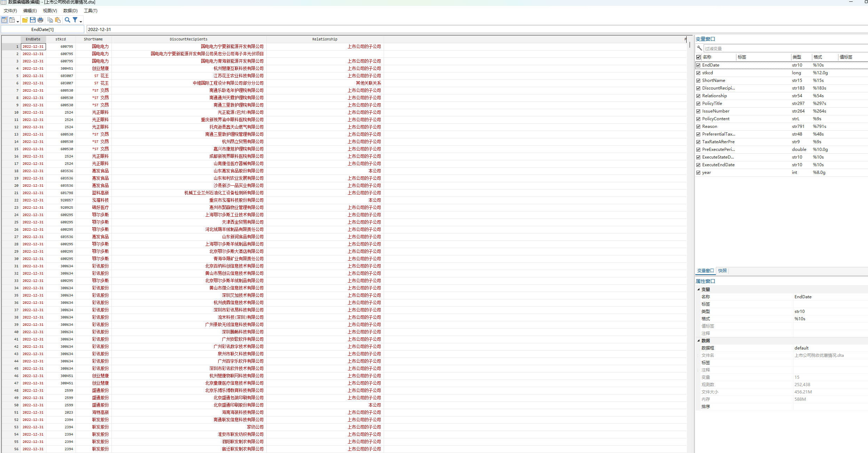The image size is (868, 453).
Task: Click the paste clipboard icon
Action: click(58, 20)
